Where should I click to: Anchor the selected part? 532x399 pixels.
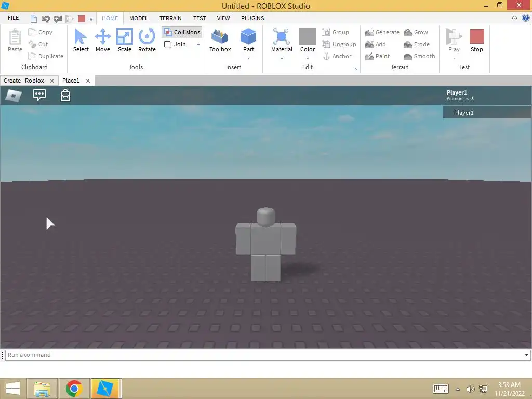(337, 56)
